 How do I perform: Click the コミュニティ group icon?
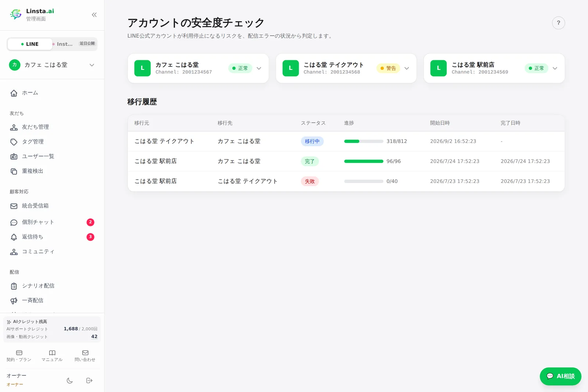pos(14,252)
